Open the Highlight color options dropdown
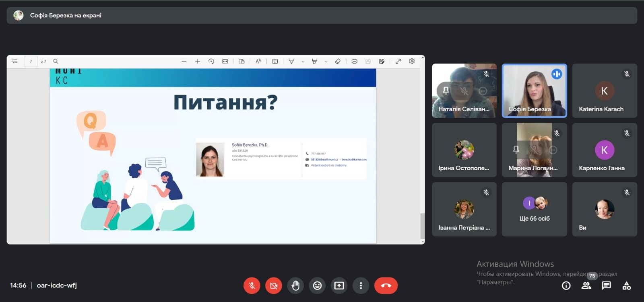 coord(326,62)
